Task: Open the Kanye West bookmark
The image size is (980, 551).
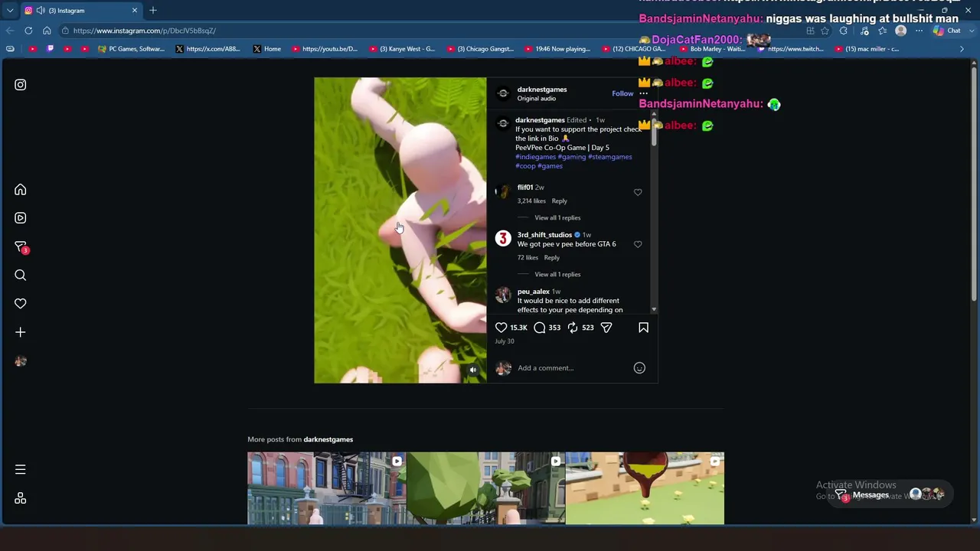Action: click(x=402, y=49)
